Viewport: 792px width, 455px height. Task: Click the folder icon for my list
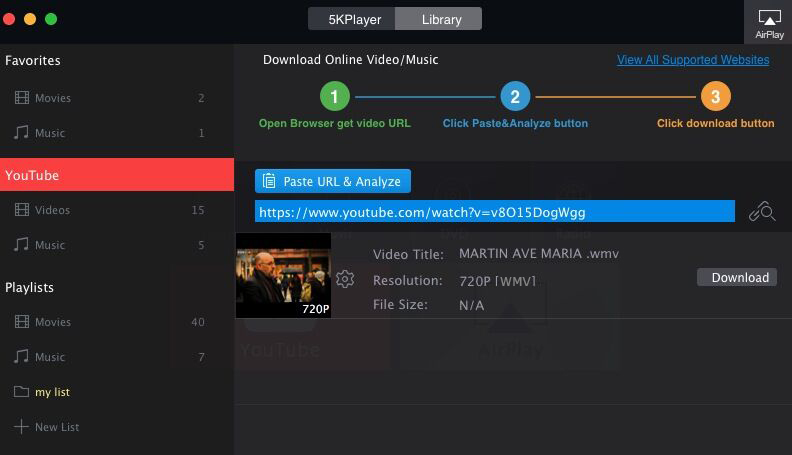21,392
